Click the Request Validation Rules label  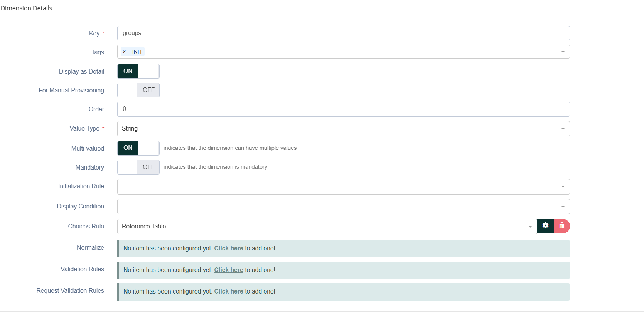(x=70, y=290)
